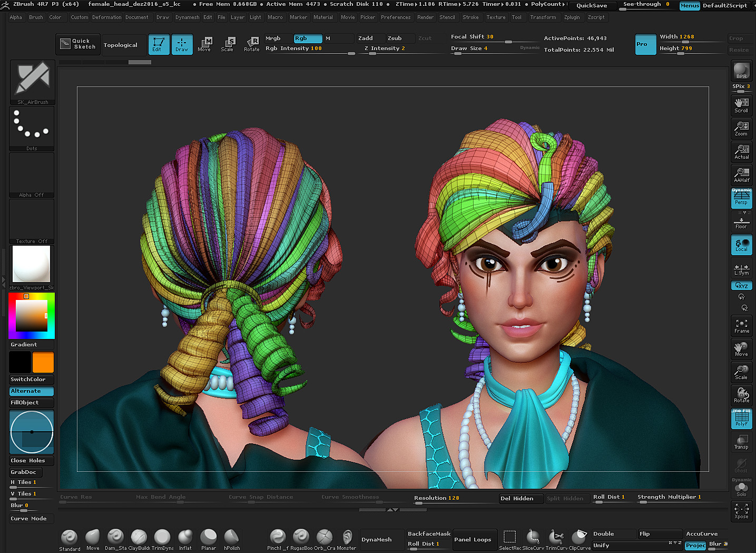Click the Zoom canvas icon
The width and height of the screenshot is (756, 553).
click(741, 128)
